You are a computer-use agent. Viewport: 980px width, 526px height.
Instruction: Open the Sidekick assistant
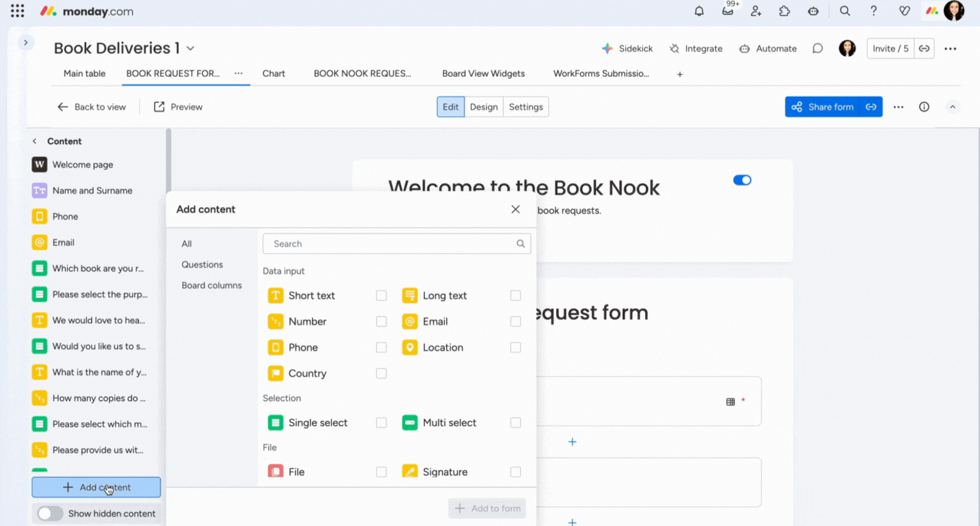point(627,49)
